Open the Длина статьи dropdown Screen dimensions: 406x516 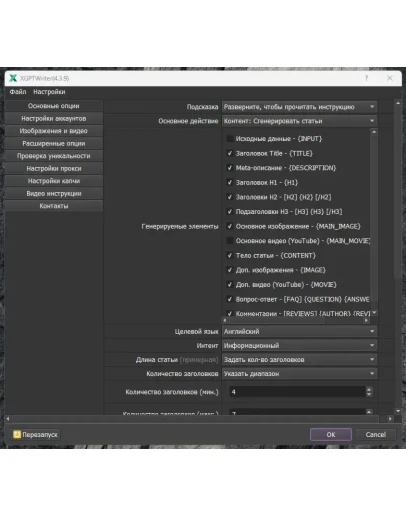(x=299, y=359)
